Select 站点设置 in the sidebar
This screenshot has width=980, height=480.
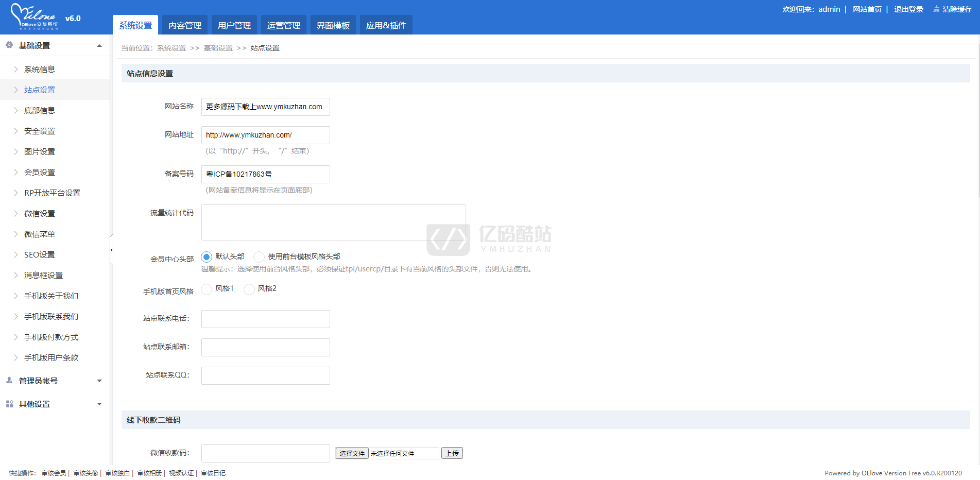(40, 90)
